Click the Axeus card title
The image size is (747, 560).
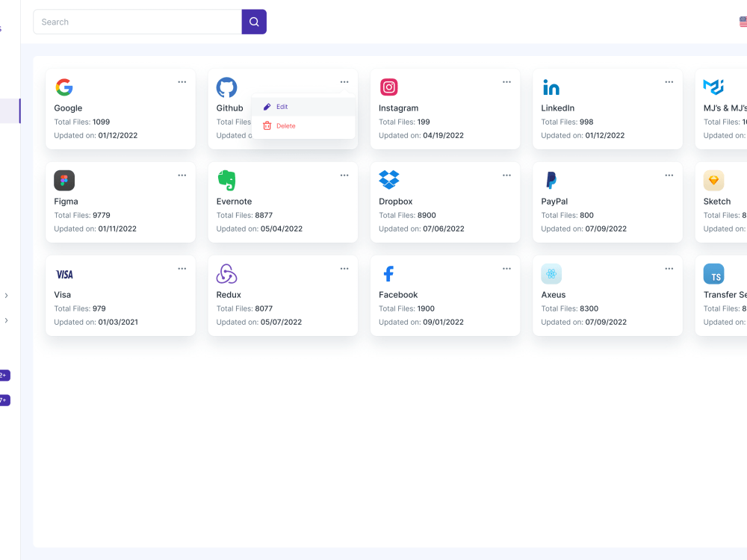pos(554,295)
